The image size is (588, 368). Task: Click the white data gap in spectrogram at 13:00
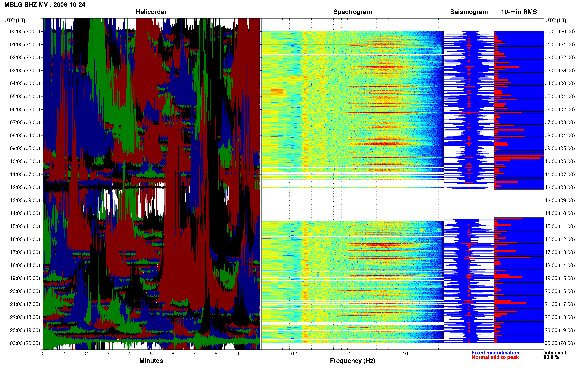[352, 204]
